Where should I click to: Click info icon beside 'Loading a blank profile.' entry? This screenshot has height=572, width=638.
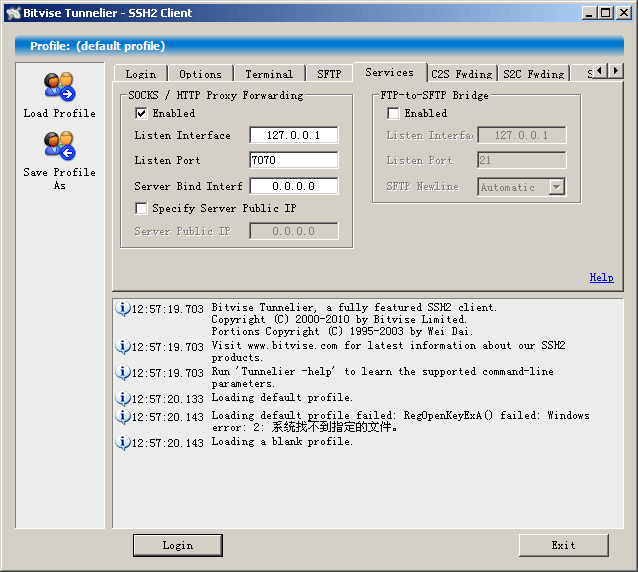click(122, 443)
